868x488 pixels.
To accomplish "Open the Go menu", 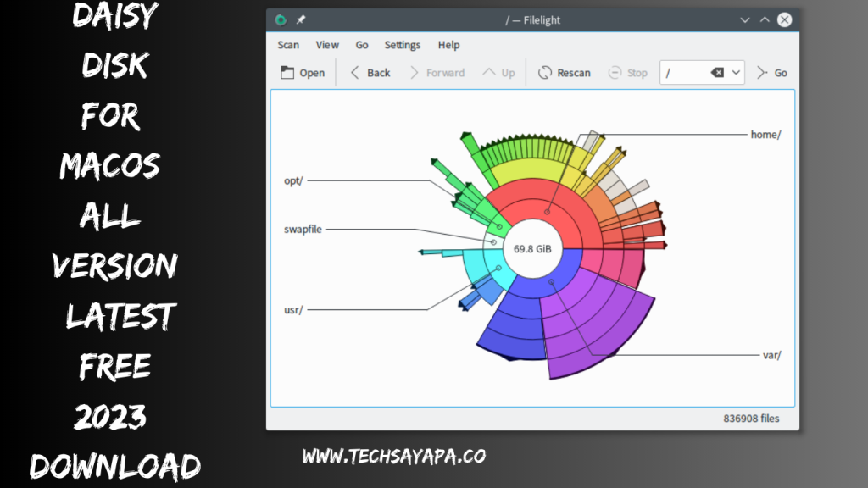I will [x=361, y=45].
